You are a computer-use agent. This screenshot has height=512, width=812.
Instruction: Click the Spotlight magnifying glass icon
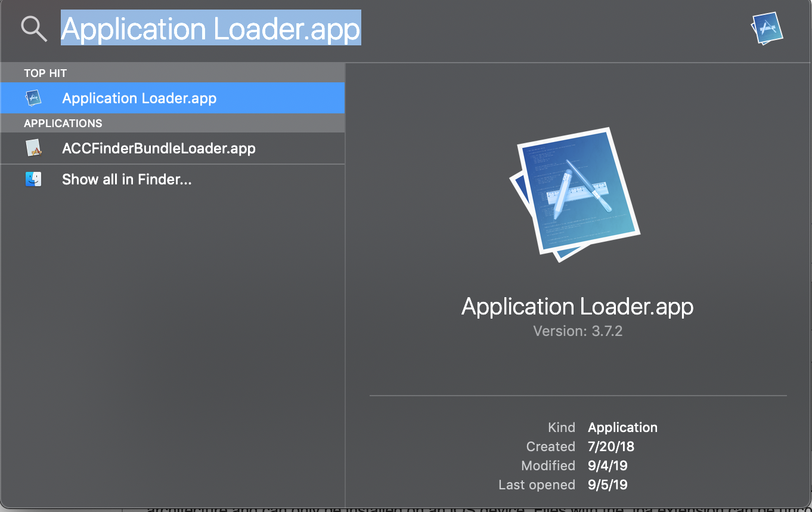33,29
